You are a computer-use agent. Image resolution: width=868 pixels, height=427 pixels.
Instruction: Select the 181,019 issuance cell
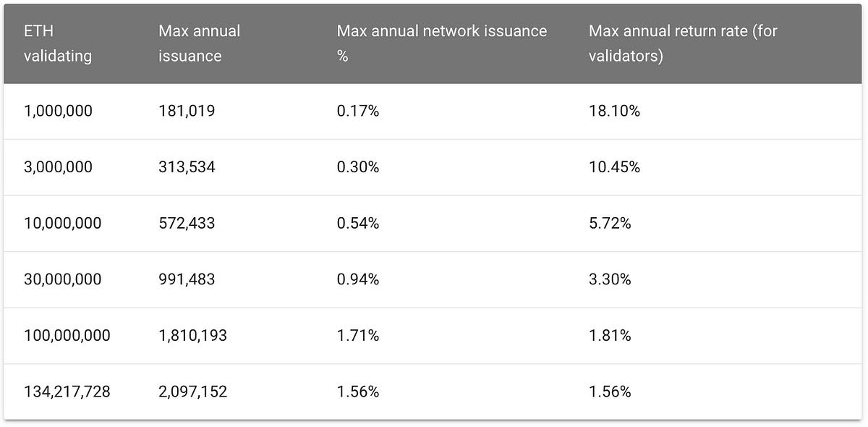tap(187, 111)
